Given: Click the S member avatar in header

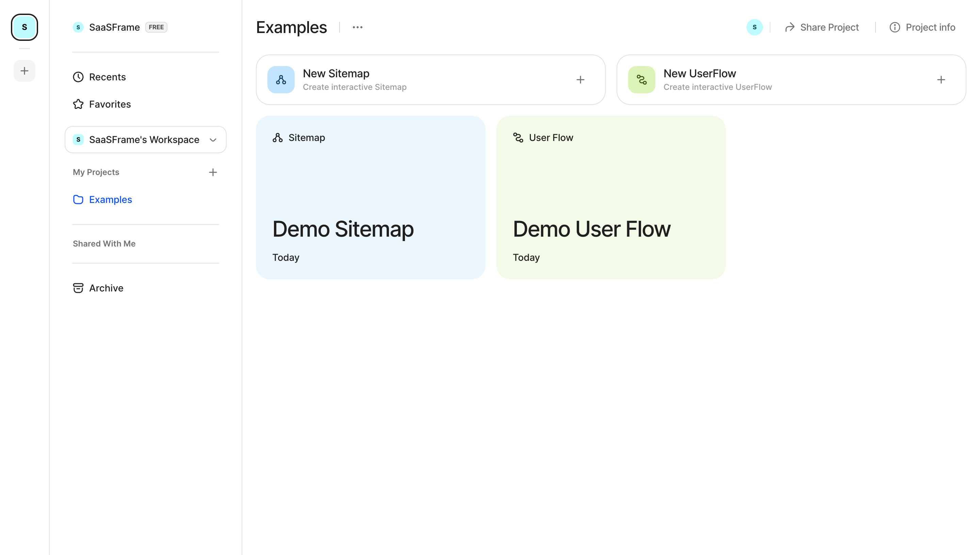Looking at the screenshot, I should pyautogui.click(x=754, y=27).
